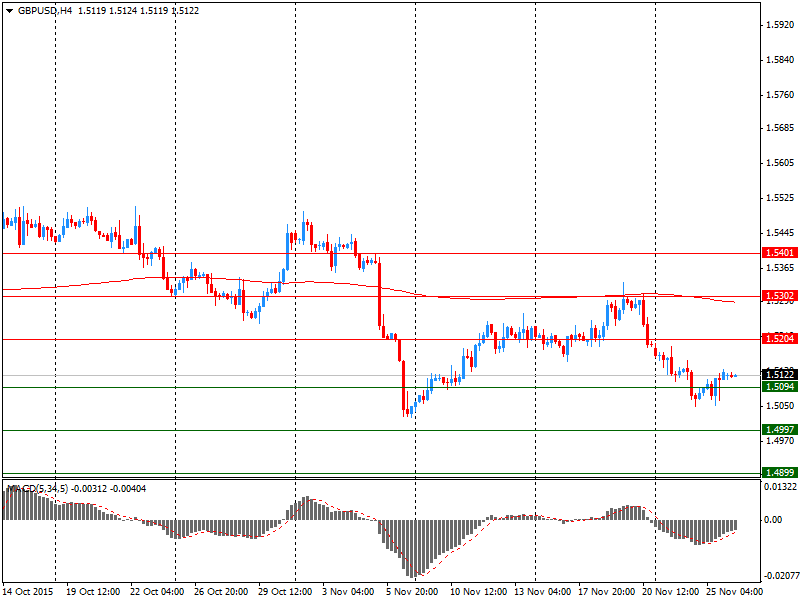Click the red moving average line near its right end

click(724, 301)
